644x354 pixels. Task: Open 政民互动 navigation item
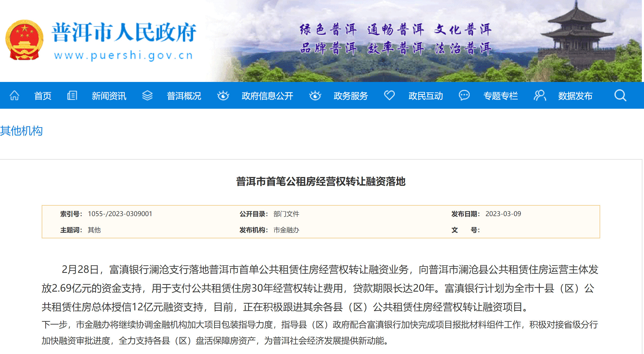426,96
